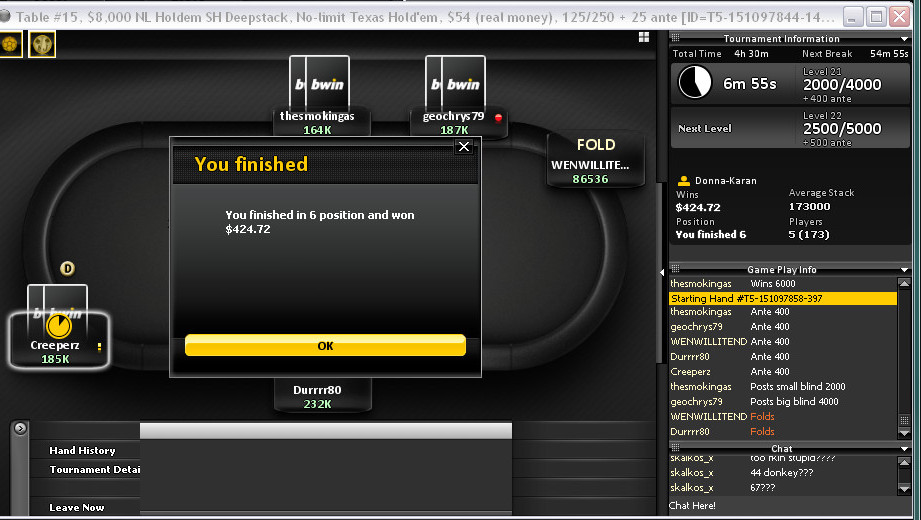Viewport: 921px width, 520px height.
Task: Click the first gold chip icon top-left
Action: click(10, 44)
